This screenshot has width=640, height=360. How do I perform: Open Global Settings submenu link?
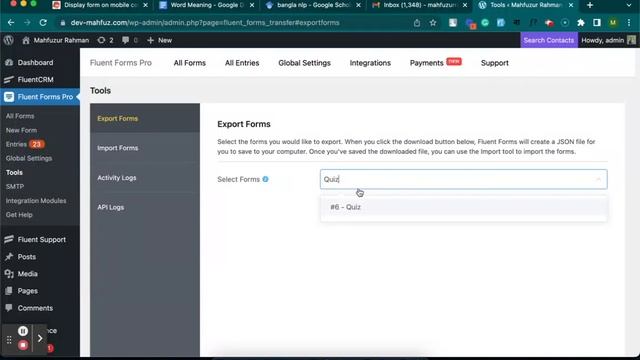tap(29, 158)
